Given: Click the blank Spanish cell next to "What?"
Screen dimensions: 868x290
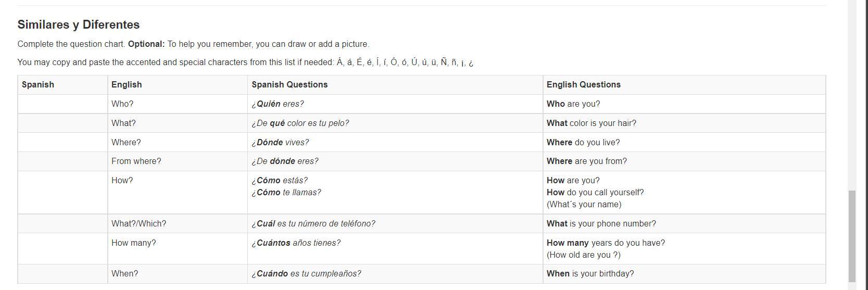Looking at the screenshot, I should pos(62,123).
